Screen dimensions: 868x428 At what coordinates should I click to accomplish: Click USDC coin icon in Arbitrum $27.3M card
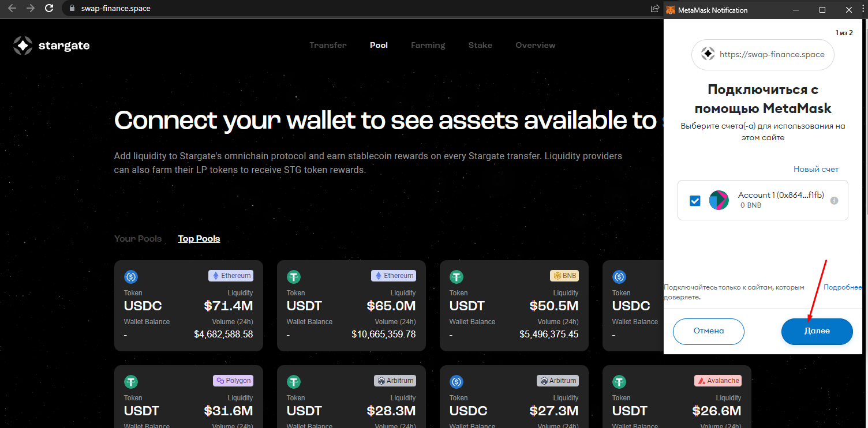pyautogui.click(x=457, y=381)
